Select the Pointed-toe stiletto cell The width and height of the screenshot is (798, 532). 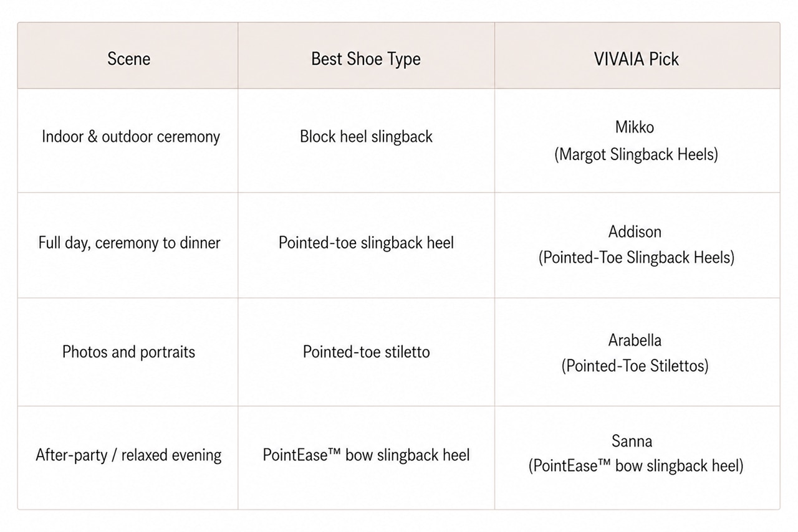click(366, 352)
